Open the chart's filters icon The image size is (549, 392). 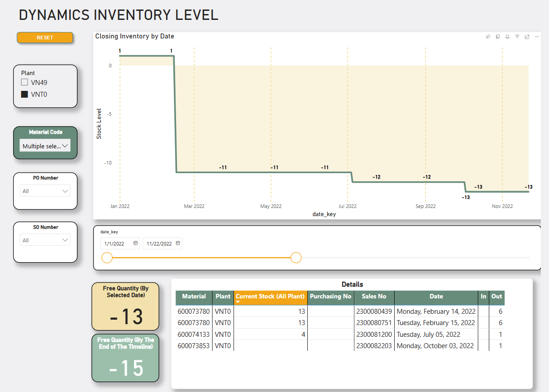pos(517,37)
